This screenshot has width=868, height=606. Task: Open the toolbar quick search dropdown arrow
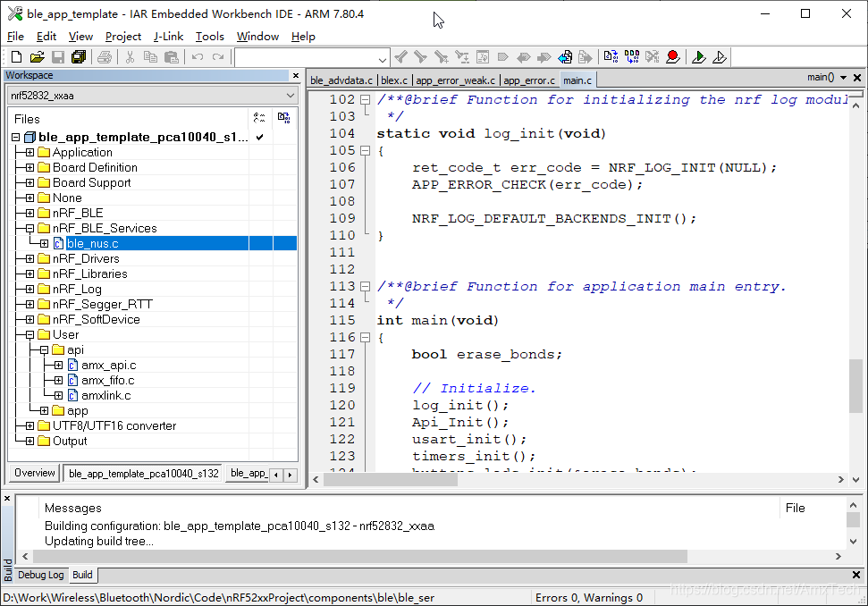pyautogui.click(x=383, y=59)
